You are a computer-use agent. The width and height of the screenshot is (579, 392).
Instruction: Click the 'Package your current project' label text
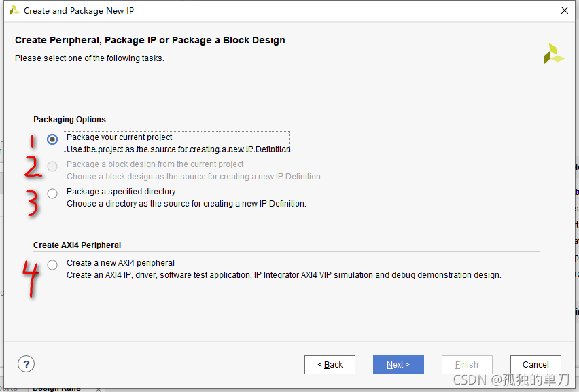120,137
